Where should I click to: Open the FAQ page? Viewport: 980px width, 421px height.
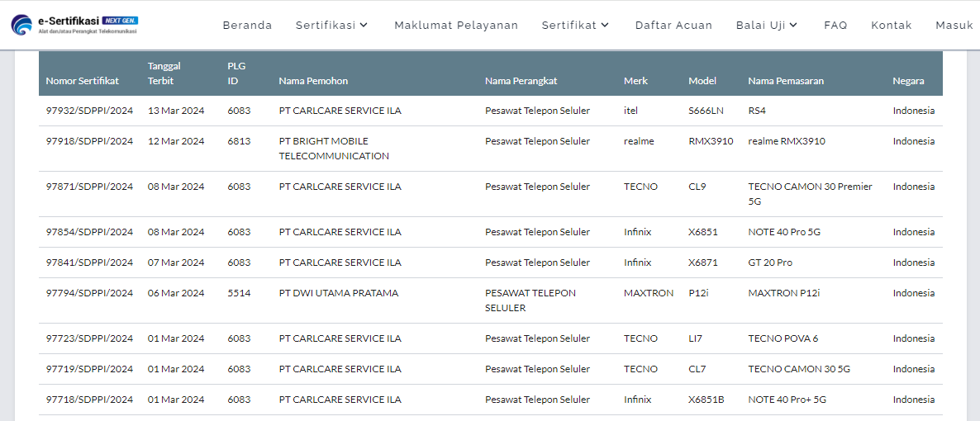[x=835, y=25]
